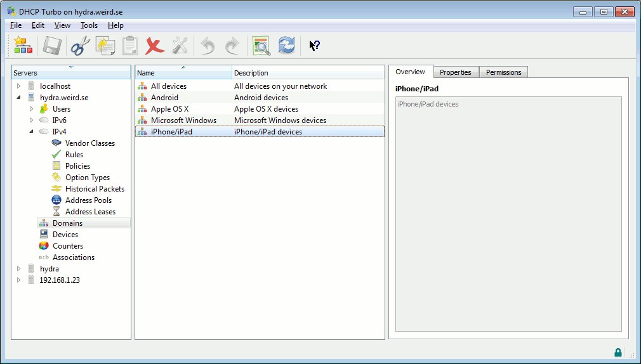Screen dimensions: 641x364
Task: Sort by the Description column header
Action: click(x=308, y=73)
